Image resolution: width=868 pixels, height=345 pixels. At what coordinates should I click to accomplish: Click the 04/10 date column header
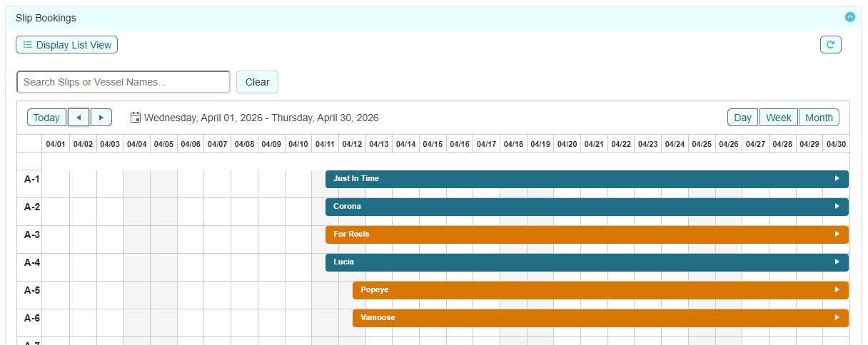(x=298, y=144)
